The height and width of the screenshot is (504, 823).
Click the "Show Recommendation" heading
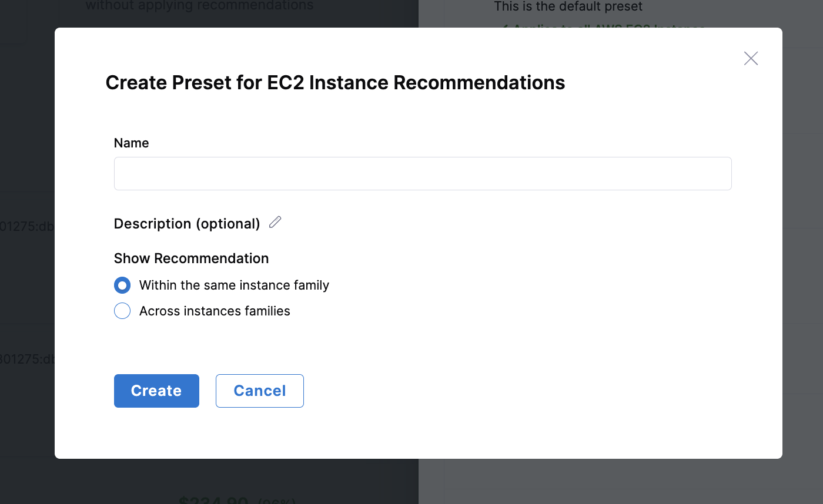[x=191, y=258]
